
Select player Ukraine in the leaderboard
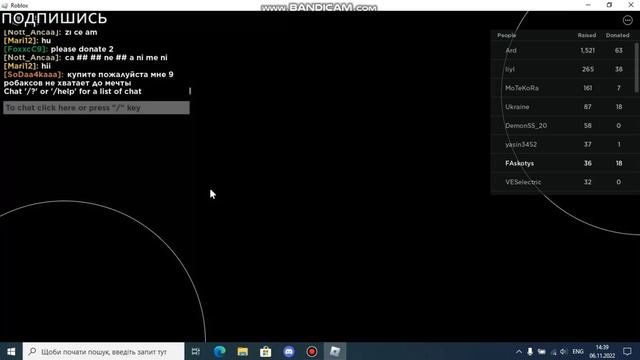517,107
